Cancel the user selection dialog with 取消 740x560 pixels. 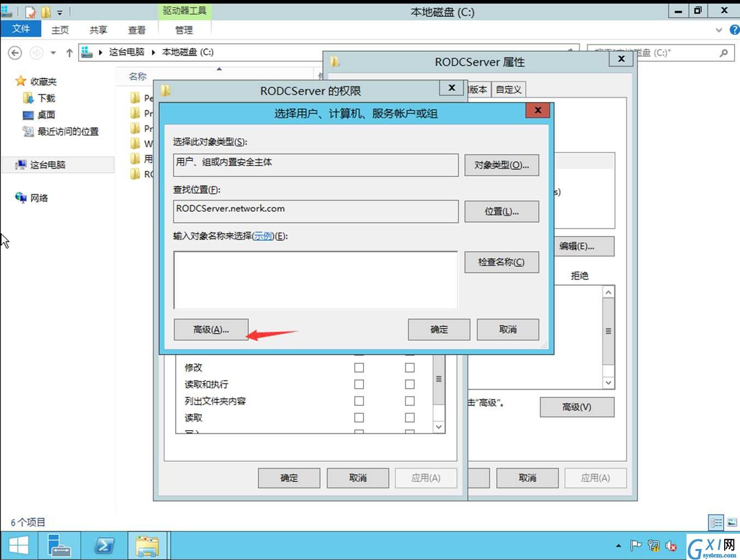point(508,330)
